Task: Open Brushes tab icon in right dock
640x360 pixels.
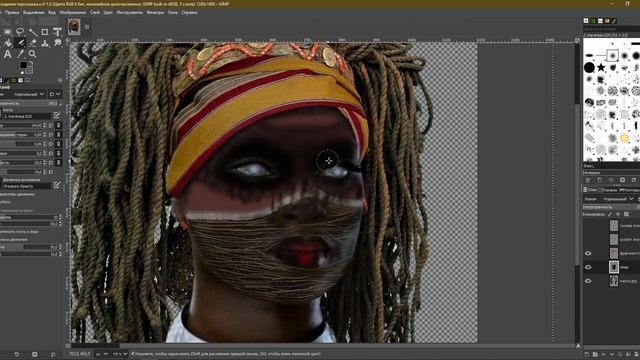Action: tap(586, 20)
